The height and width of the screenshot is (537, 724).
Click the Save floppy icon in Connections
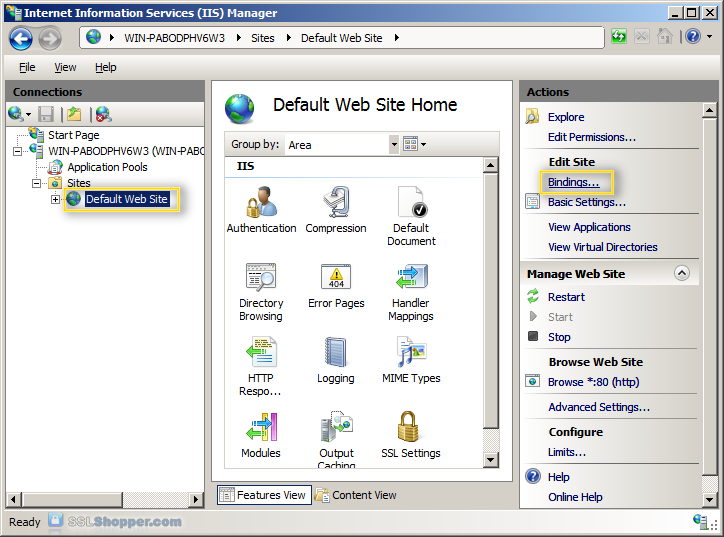(46, 114)
